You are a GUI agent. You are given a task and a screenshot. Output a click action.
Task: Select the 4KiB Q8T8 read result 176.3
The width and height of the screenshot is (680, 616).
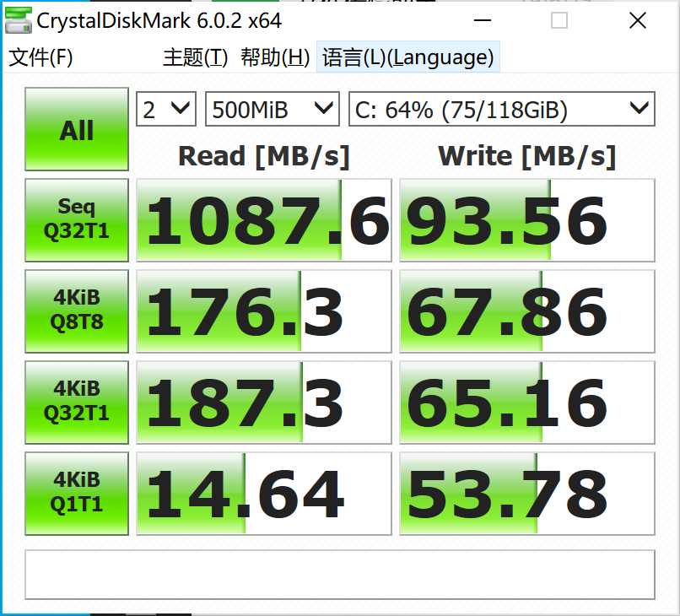coord(264,311)
